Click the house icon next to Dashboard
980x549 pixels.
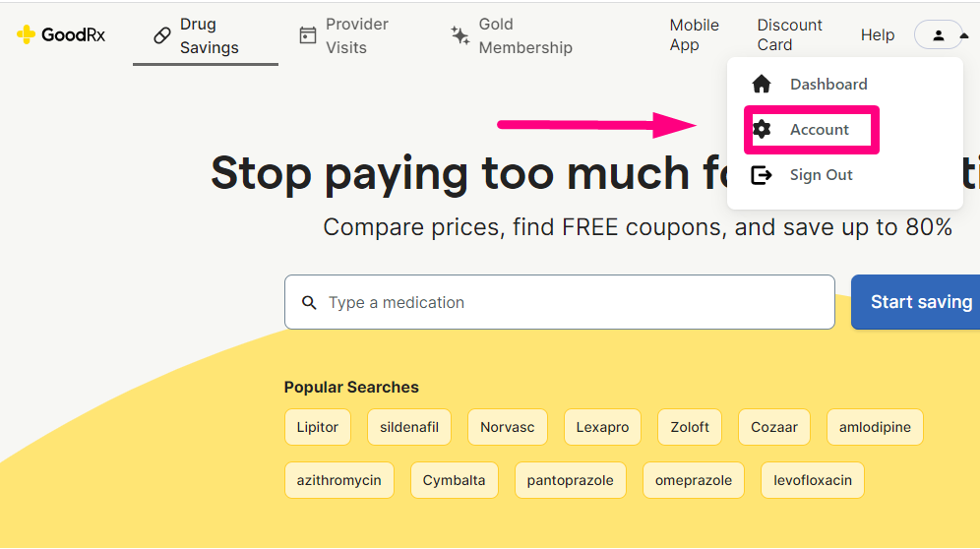(x=762, y=84)
